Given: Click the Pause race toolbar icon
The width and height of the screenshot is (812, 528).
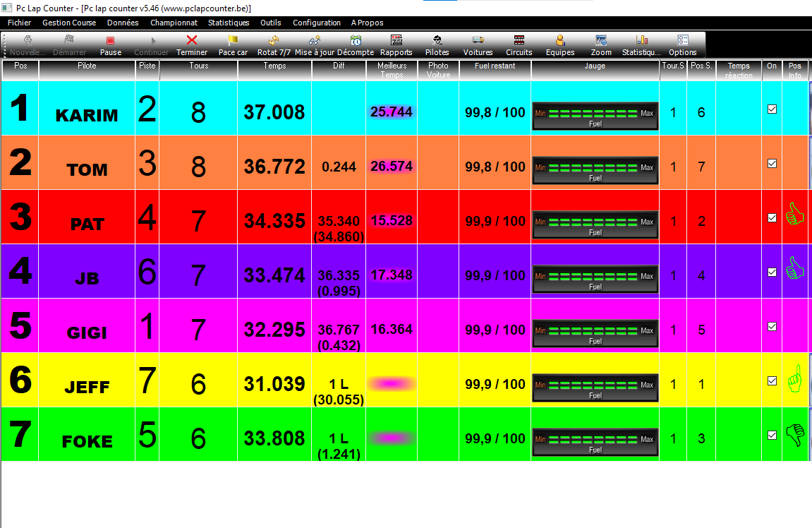Looking at the screenshot, I should click(x=110, y=41).
